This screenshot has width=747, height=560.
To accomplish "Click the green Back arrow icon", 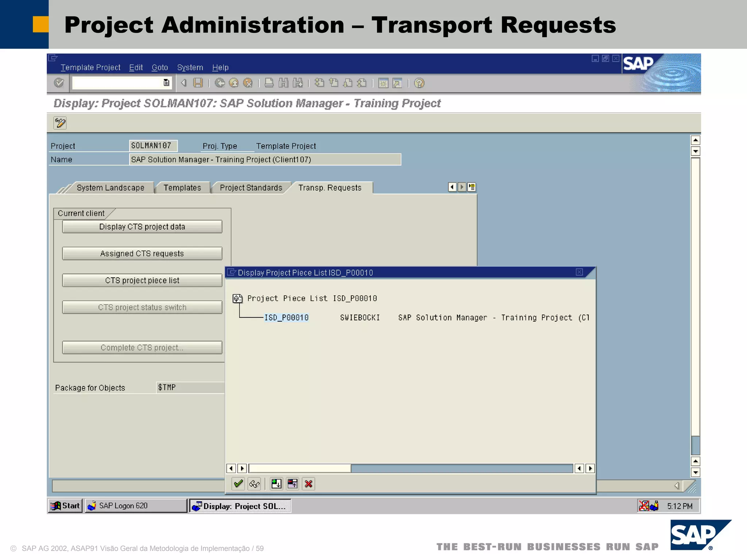I will pos(220,83).
